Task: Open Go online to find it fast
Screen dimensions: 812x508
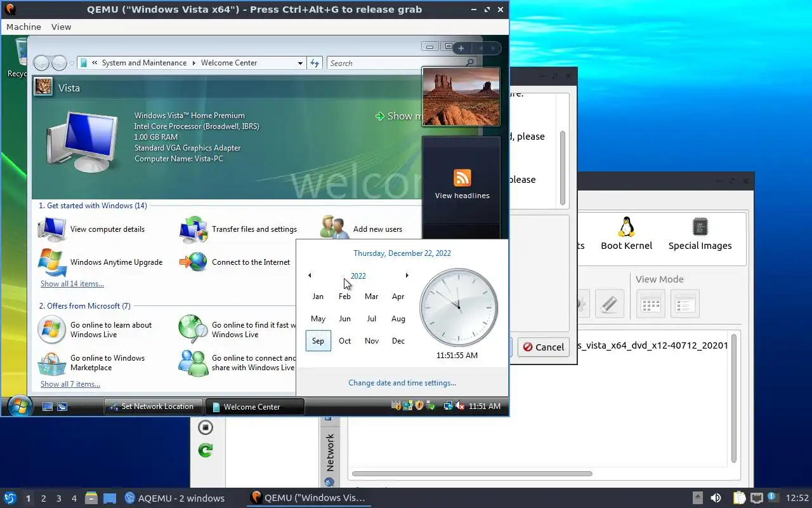Action: tap(238, 330)
